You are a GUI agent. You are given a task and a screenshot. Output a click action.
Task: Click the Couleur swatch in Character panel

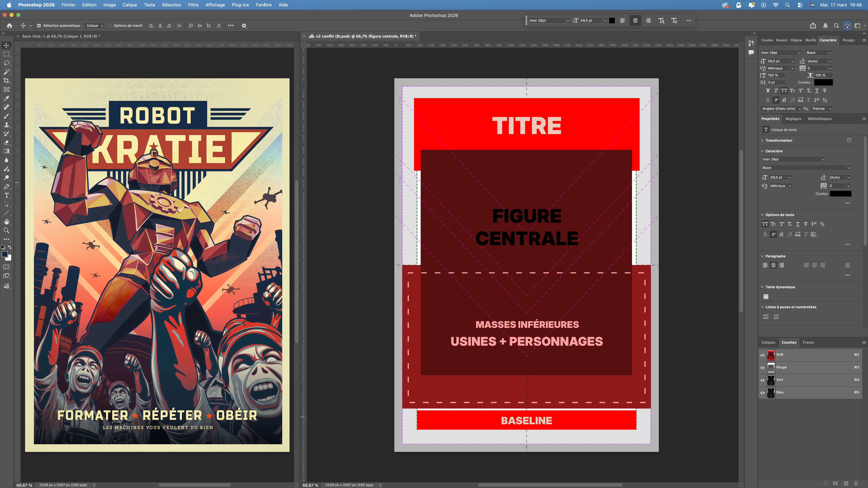823,83
